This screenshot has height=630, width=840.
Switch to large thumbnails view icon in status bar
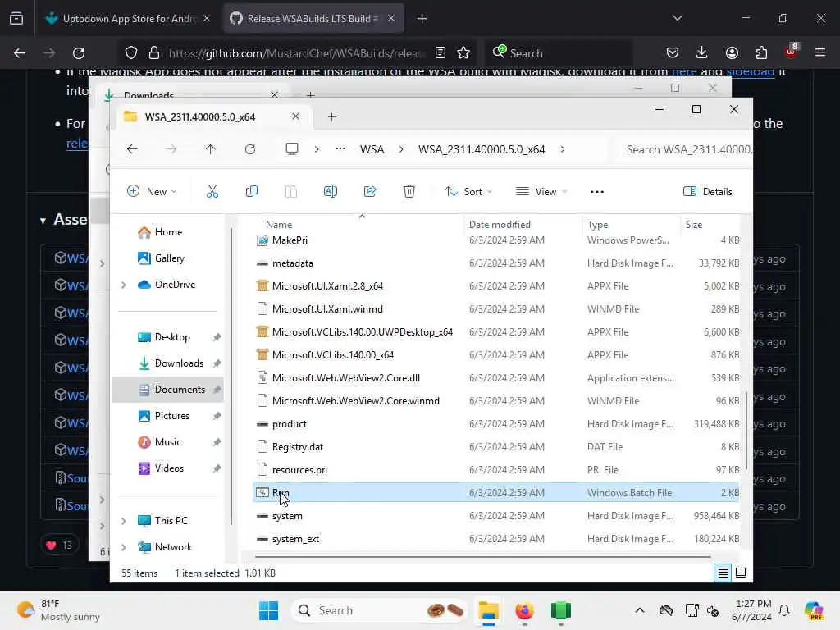741,573
